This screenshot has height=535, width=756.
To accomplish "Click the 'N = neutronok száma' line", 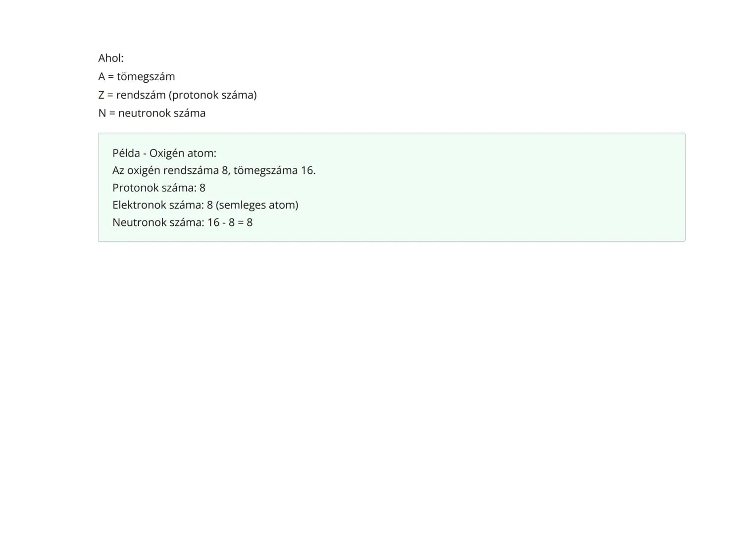I will click(x=152, y=113).
